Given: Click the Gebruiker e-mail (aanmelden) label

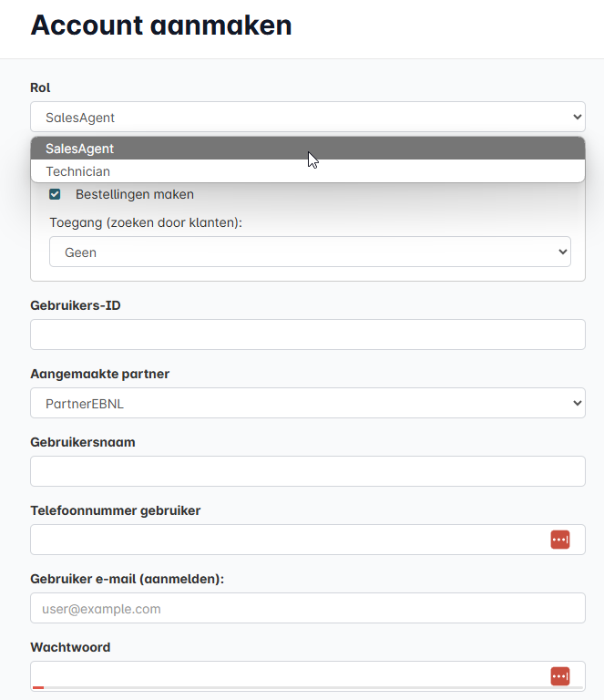Looking at the screenshot, I should click(127, 579).
